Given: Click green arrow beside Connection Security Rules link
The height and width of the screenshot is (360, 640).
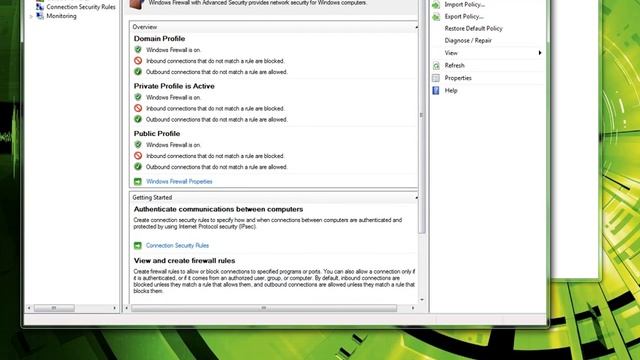Looking at the screenshot, I should pyautogui.click(x=138, y=246).
